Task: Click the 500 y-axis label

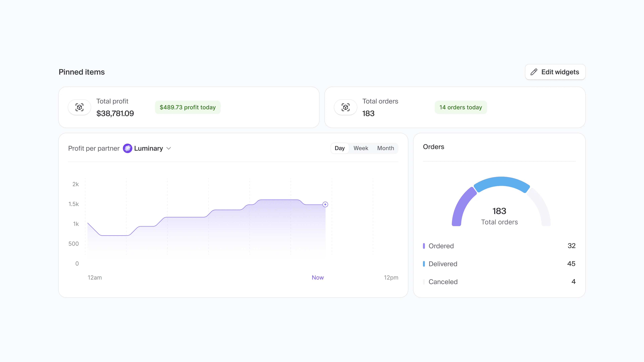Action: point(73,244)
